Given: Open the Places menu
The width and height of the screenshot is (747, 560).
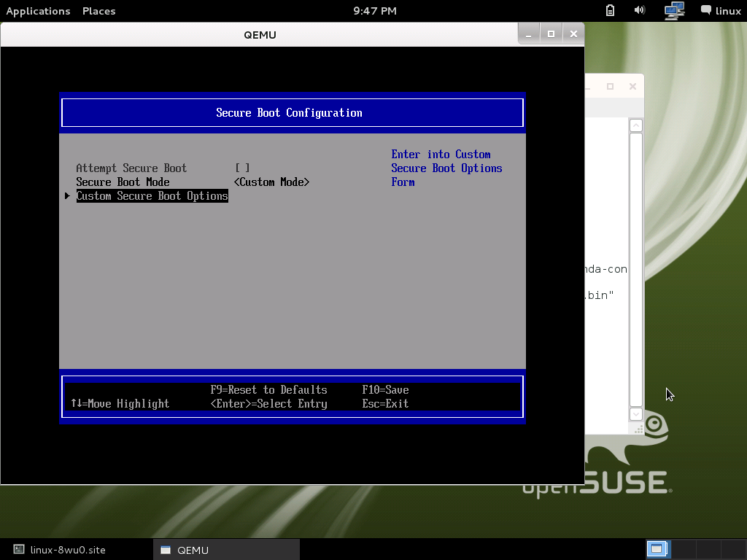Looking at the screenshot, I should (98, 11).
